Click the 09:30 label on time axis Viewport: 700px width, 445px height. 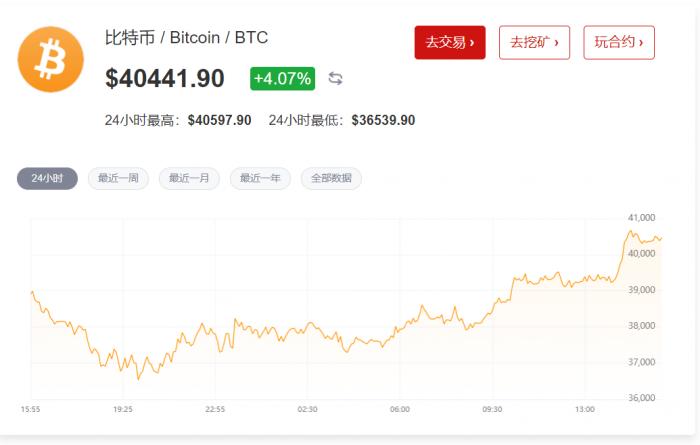click(x=492, y=409)
